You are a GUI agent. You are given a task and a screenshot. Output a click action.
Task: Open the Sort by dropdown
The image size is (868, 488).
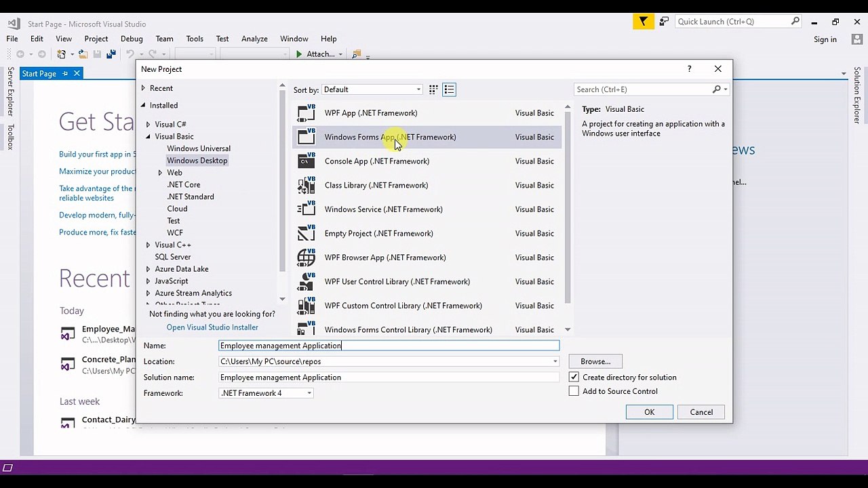point(372,89)
